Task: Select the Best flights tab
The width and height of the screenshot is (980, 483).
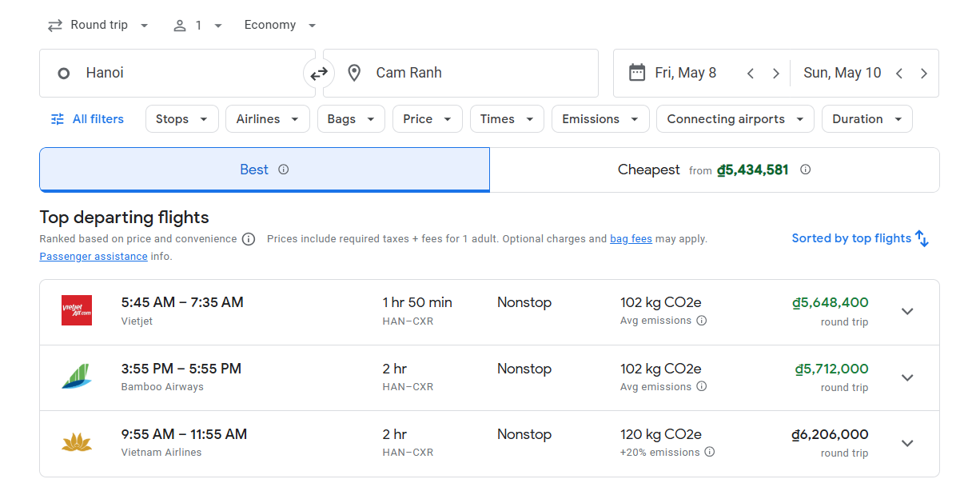Action: click(x=264, y=170)
